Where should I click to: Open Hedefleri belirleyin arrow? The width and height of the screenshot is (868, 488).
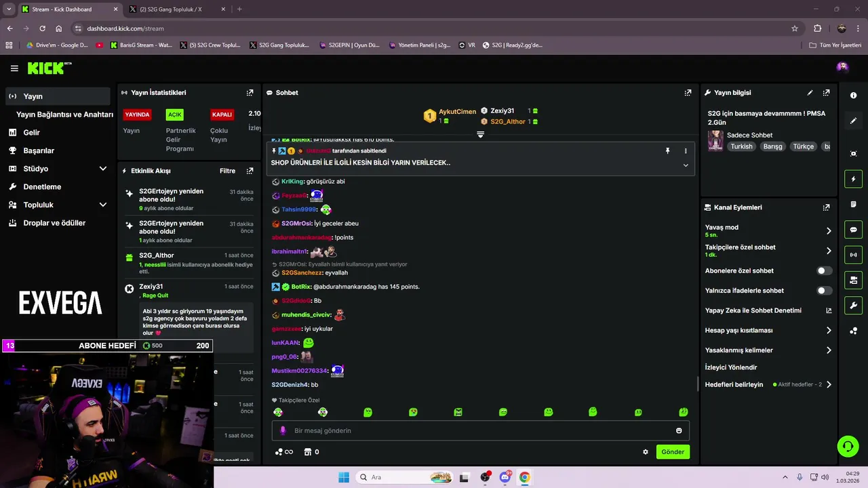829,384
